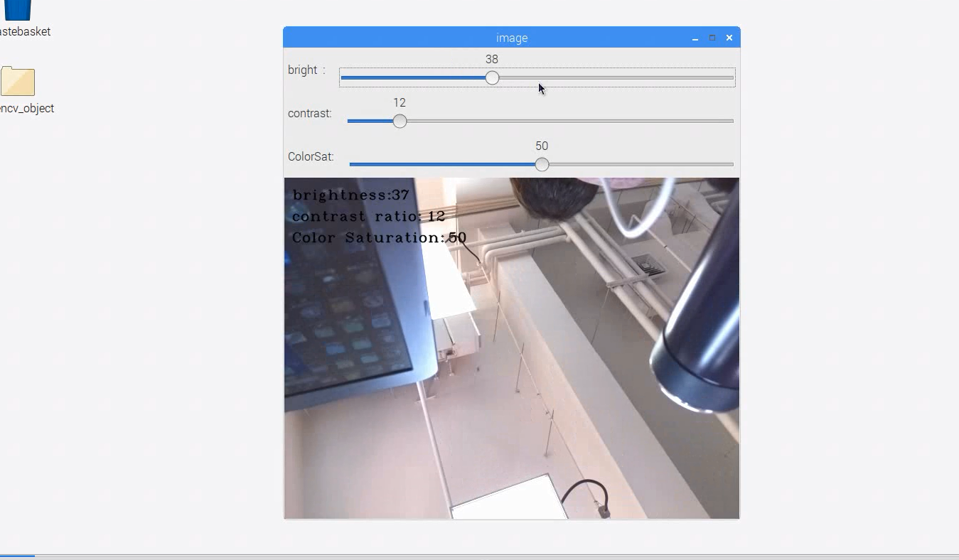
Task: Click the 'Color Saturation:50' overlay text
Action: [379, 238]
